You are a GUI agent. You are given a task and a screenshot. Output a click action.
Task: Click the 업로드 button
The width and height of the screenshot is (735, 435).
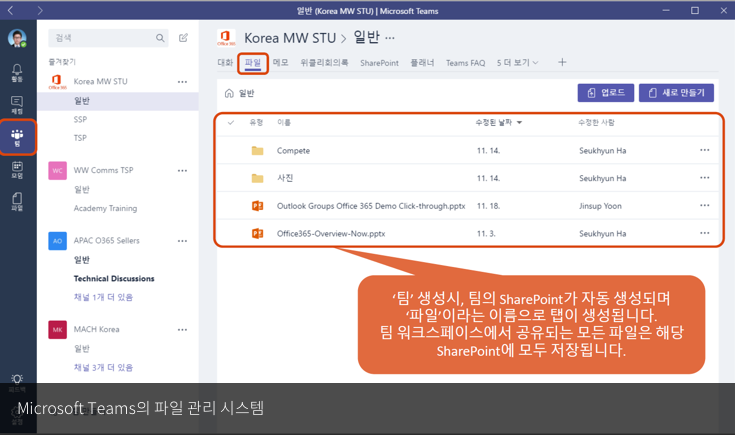(x=606, y=93)
